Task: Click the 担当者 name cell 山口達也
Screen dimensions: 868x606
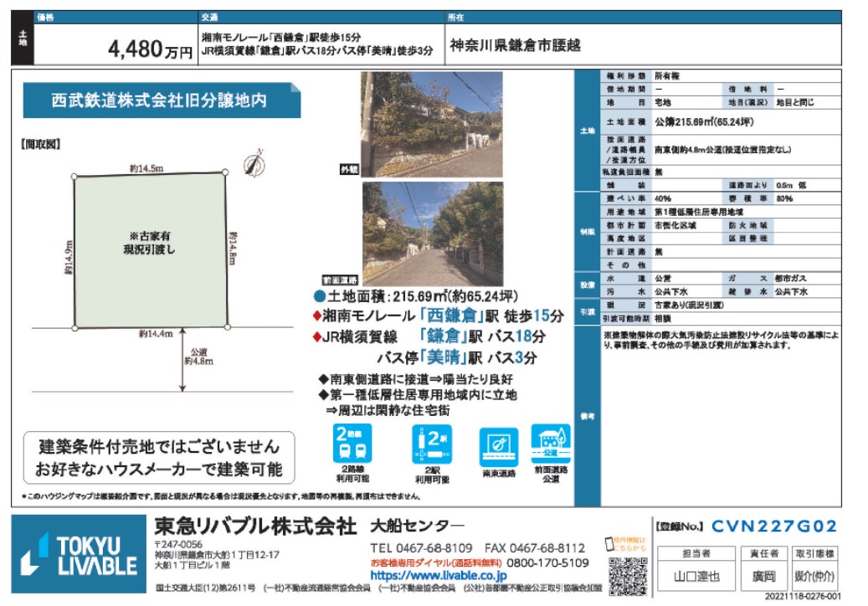Action: click(x=696, y=577)
